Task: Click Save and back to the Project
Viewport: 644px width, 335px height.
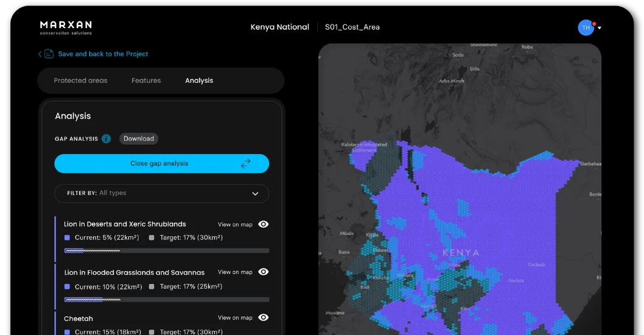Action: pos(103,54)
